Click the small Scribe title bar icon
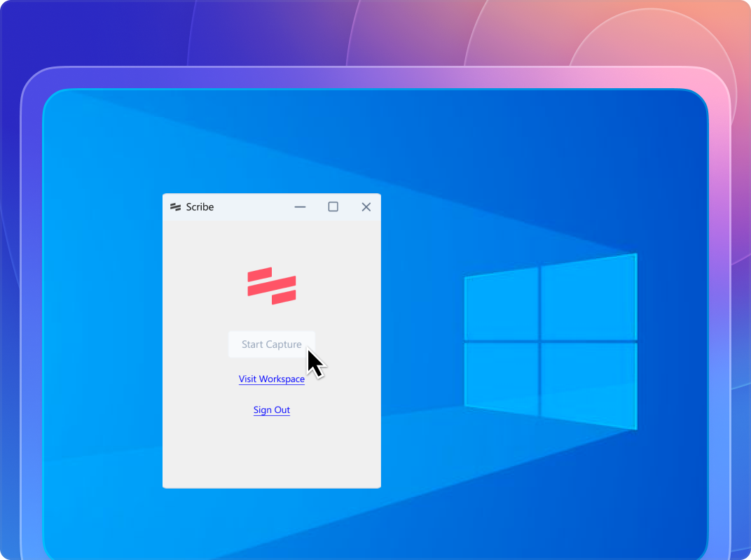Viewport: 751px width, 560px height. [175, 206]
